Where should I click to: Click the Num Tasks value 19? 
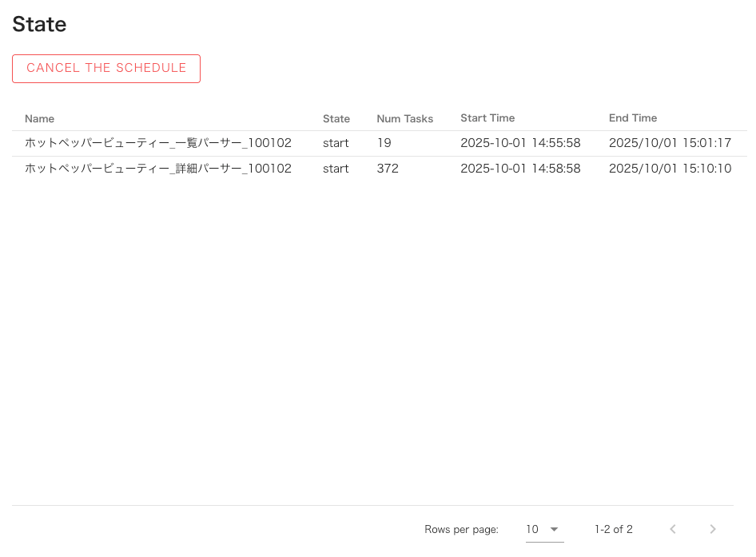(384, 143)
